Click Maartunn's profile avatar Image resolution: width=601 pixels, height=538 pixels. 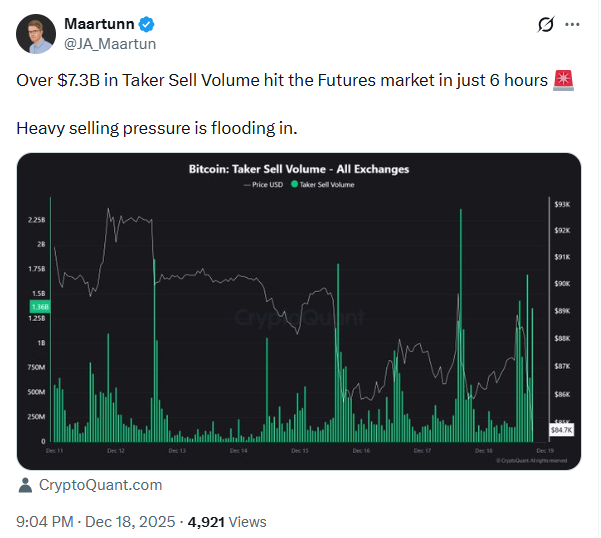pos(37,34)
